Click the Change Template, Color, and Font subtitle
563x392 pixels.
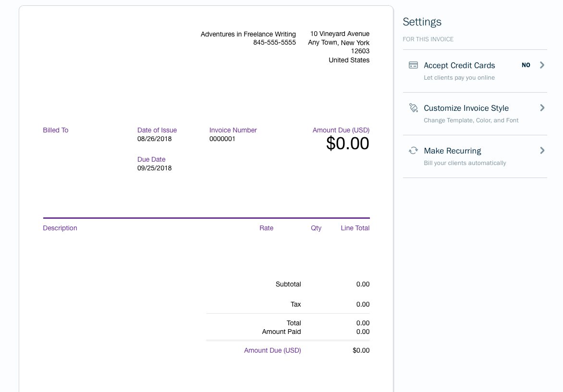(x=471, y=120)
